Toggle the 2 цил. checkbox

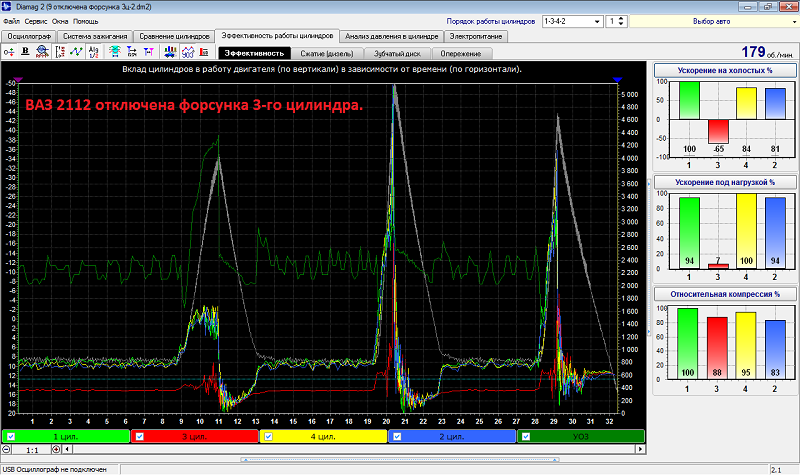tap(397, 437)
